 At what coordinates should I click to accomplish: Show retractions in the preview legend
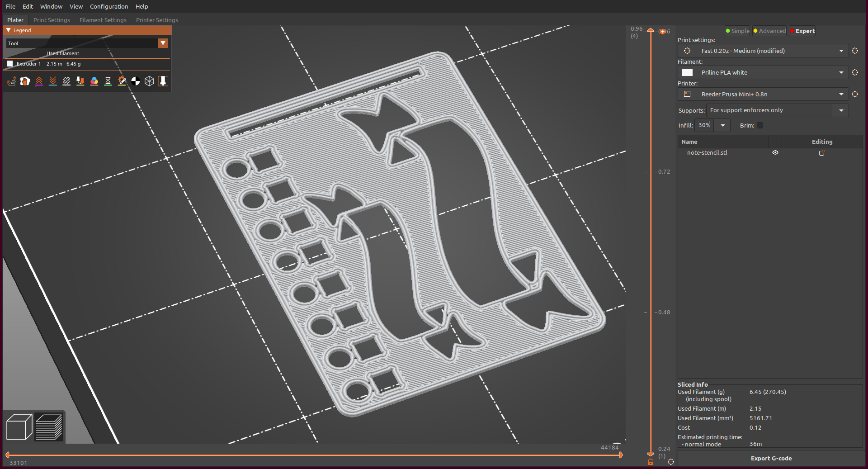pyautogui.click(x=39, y=81)
